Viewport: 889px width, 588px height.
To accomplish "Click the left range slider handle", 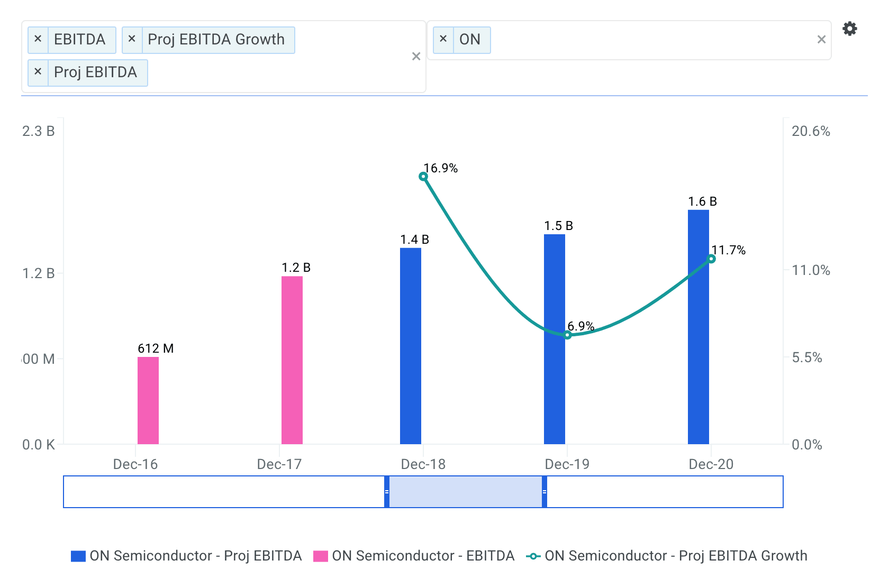I will pyautogui.click(x=387, y=492).
